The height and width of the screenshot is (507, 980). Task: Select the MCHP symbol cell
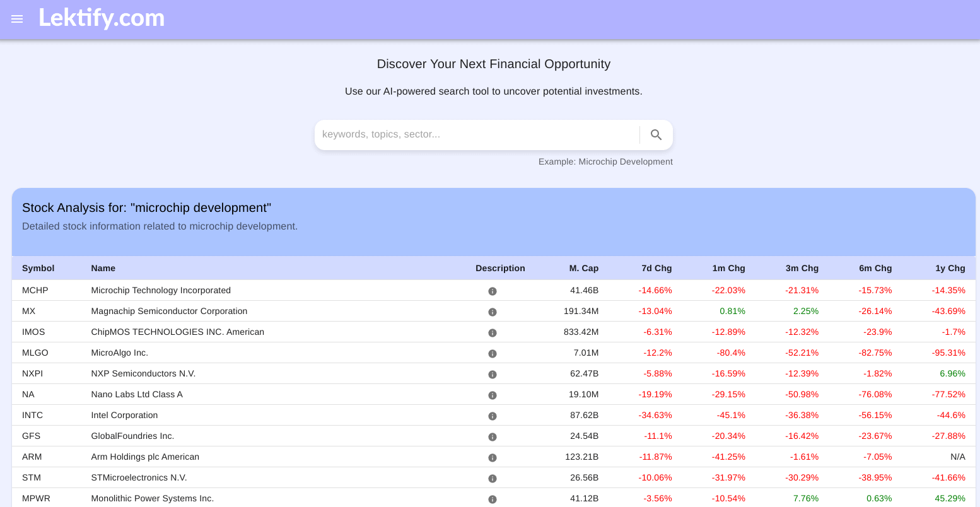[35, 290]
